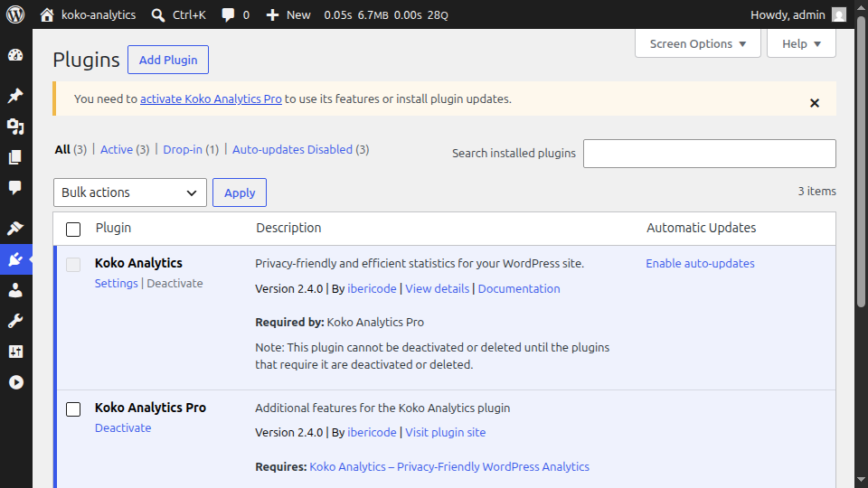Open ibericode author link for Koko Analytics Pro
Viewport: 868px width, 488px height.
coord(372,433)
